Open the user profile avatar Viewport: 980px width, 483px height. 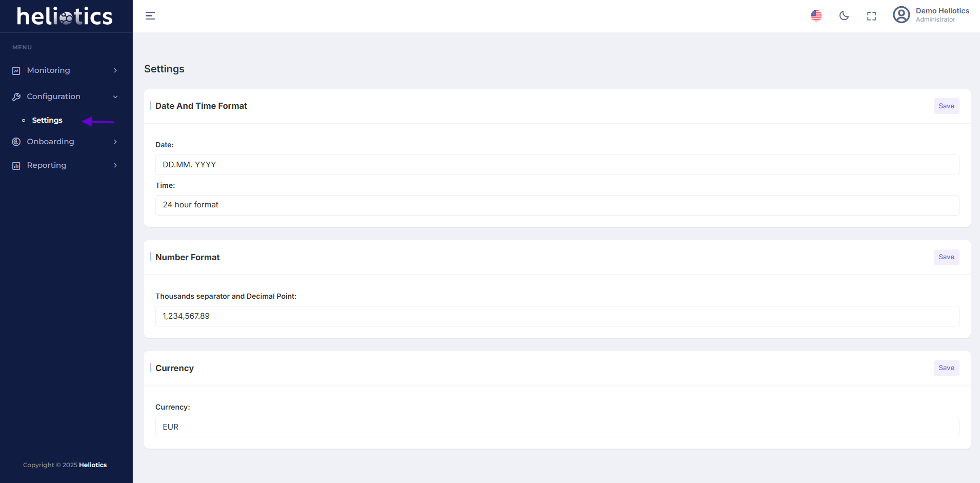tap(902, 15)
